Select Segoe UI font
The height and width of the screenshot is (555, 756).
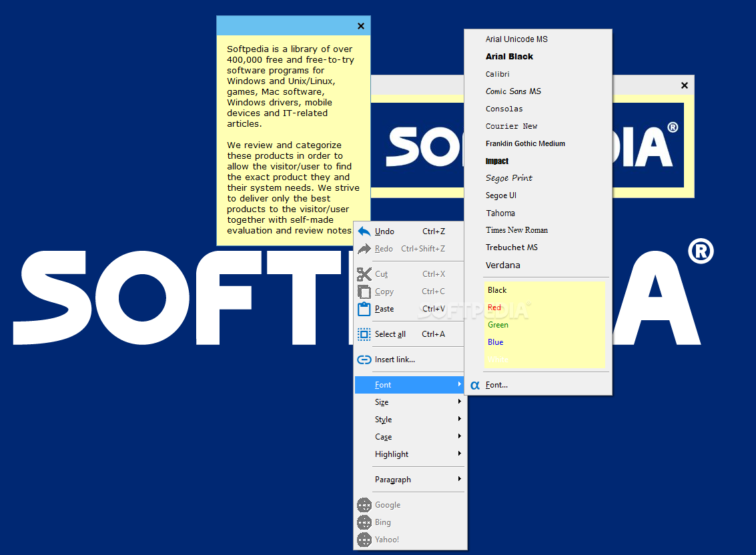click(x=538, y=195)
